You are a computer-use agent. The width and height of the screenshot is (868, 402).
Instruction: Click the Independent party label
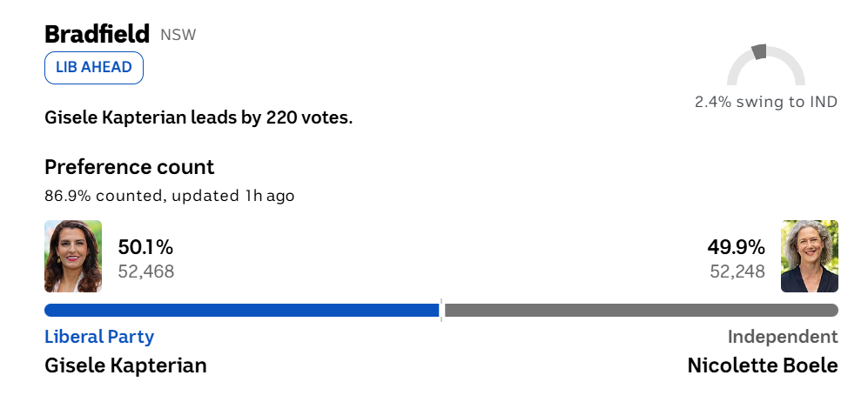click(x=783, y=337)
